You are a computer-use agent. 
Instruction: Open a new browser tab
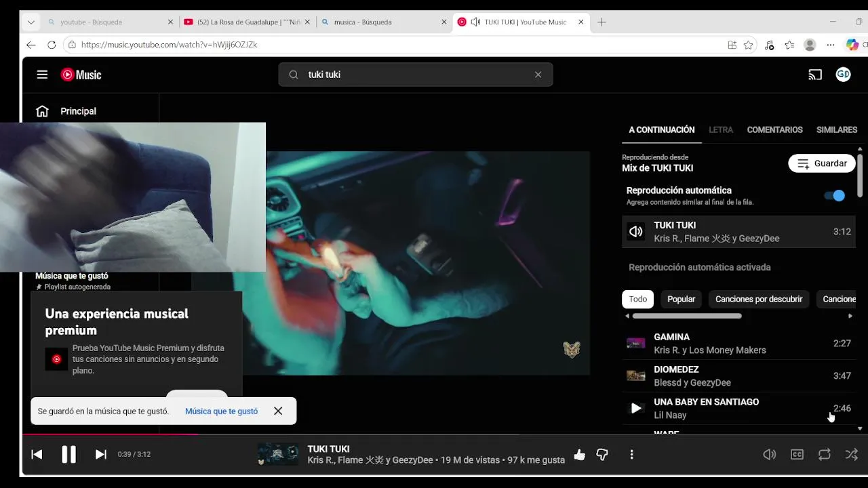coord(601,22)
